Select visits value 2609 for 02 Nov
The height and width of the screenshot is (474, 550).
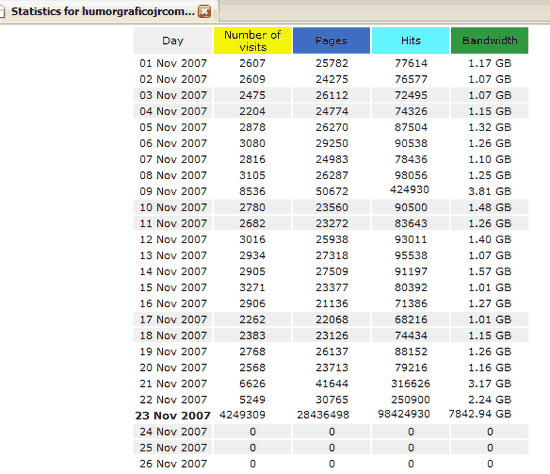[x=253, y=79]
